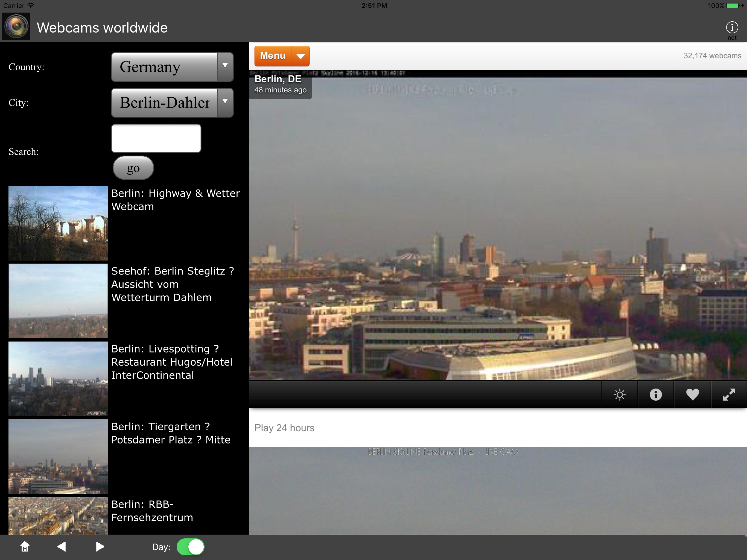
Task: Toggle the Day switch off
Action: (x=191, y=547)
